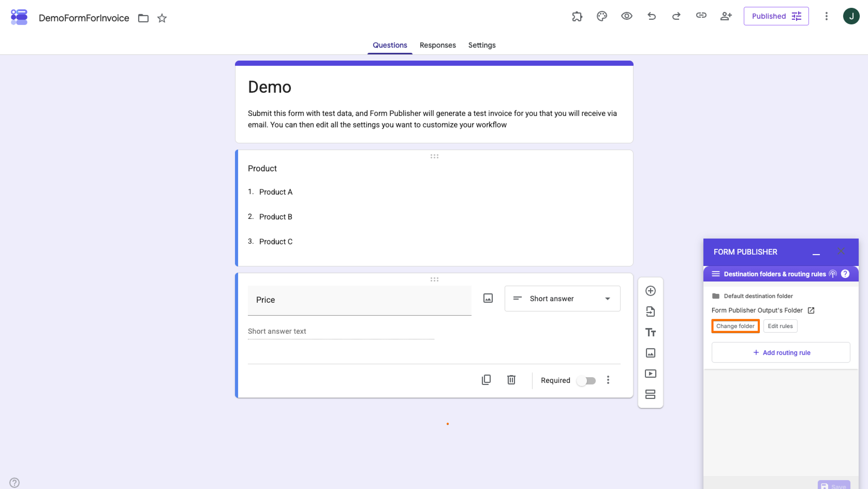Screen dimensions: 868x489
Task: Add image to Price question
Action: click(488, 298)
